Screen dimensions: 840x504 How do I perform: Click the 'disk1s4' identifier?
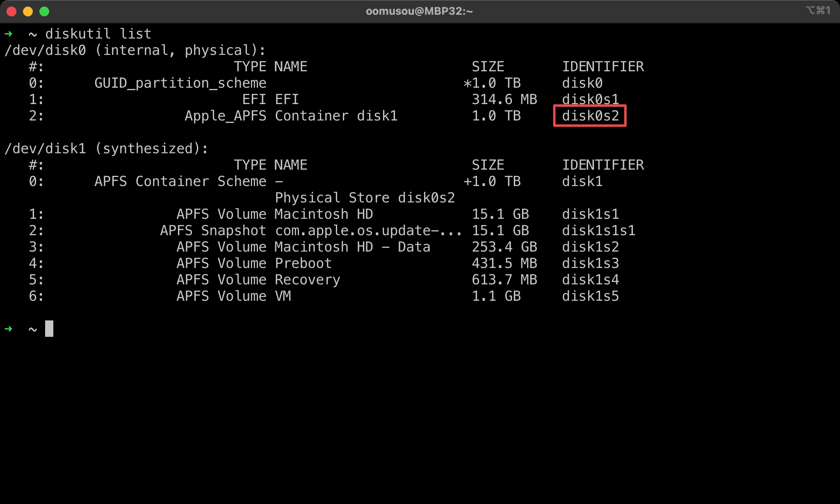pyautogui.click(x=591, y=280)
